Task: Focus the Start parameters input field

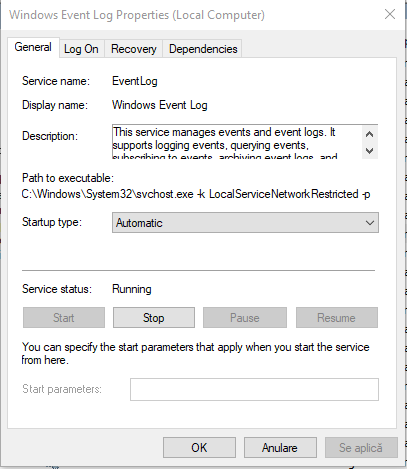Action: pyautogui.click(x=254, y=389)
